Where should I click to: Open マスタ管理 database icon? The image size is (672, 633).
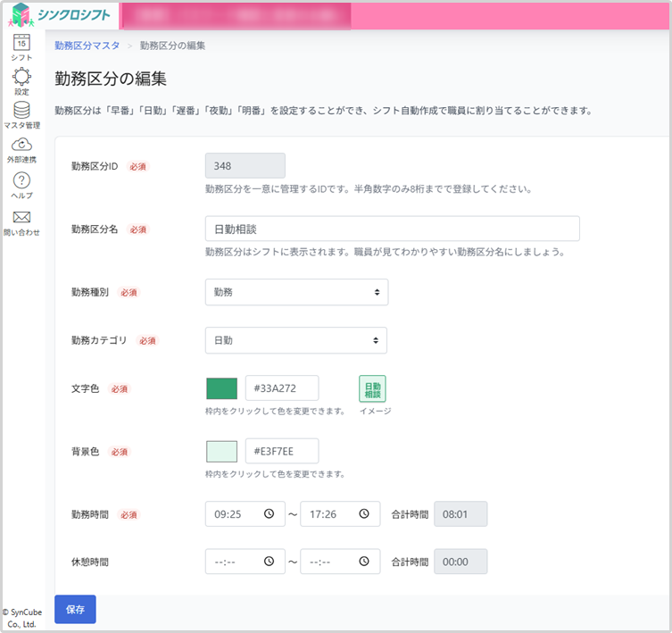coord(21,110)
